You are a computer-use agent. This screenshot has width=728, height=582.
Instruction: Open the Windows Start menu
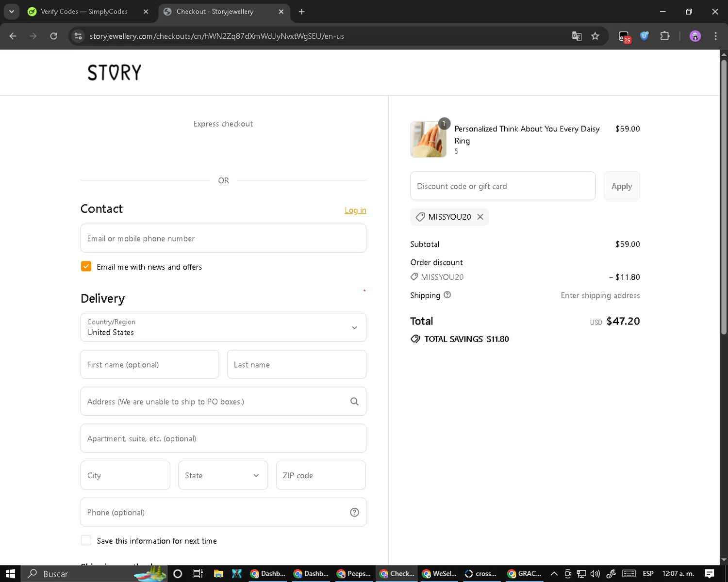click(x=10, y=574)
